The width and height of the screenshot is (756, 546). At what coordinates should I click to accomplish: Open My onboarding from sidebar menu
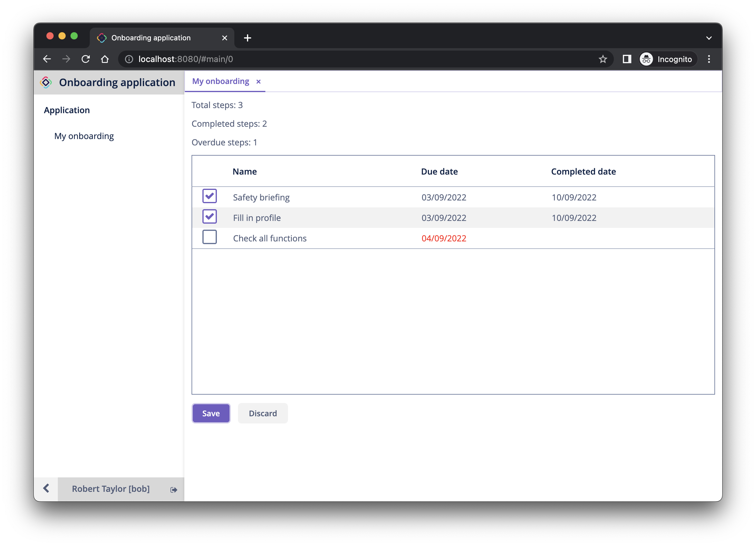click(x=84, y=136)
